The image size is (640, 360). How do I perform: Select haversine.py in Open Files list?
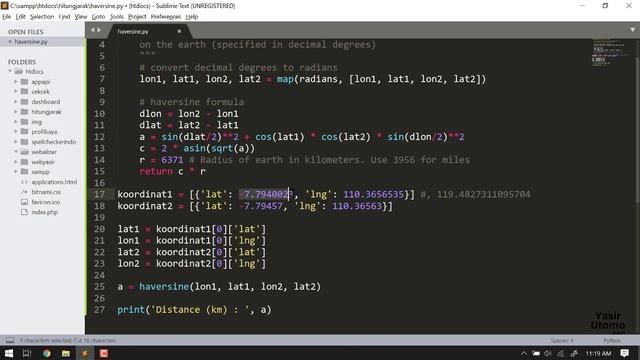pos(31,42)
